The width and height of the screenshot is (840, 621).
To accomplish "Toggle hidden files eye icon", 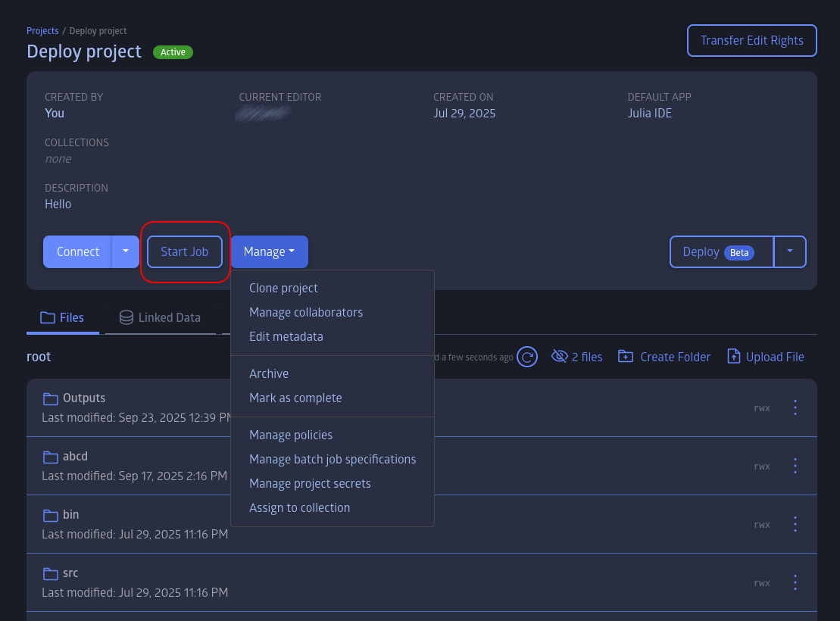I will point(559,357).
